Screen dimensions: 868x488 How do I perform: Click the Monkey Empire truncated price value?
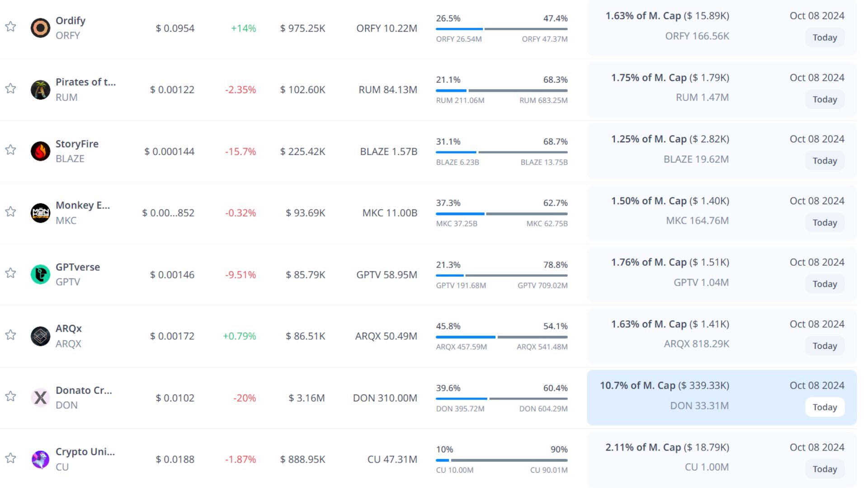tap(168, 213)
